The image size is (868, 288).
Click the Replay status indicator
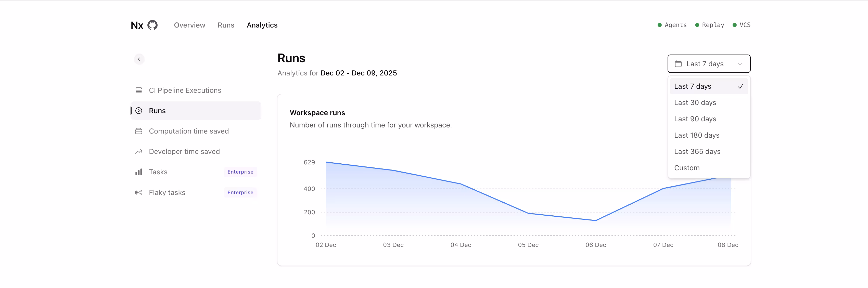click(709, 25)
